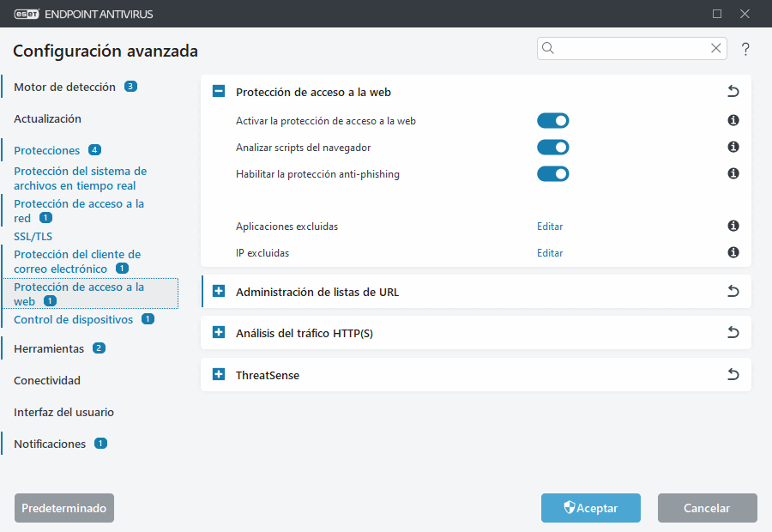
Task: Click the search magnifier icon
Action: pyautogui.click(x=548, y=48)
